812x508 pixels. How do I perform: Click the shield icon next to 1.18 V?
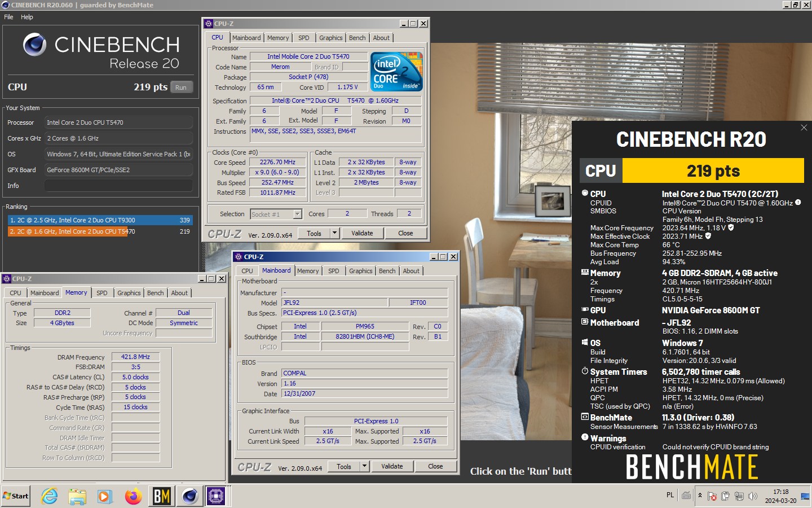pyautogui.click(x=731, y=227)
